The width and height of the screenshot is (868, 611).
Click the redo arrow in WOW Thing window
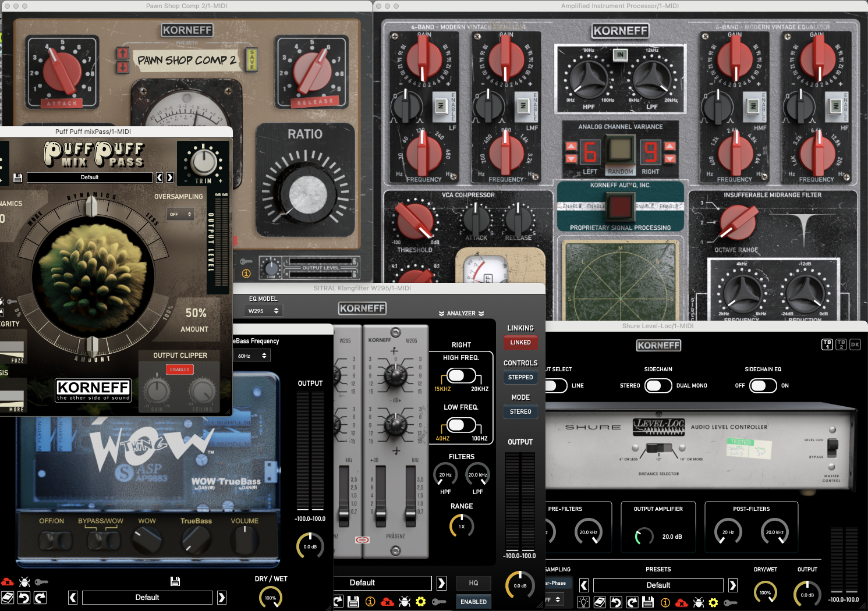[40, 598]
